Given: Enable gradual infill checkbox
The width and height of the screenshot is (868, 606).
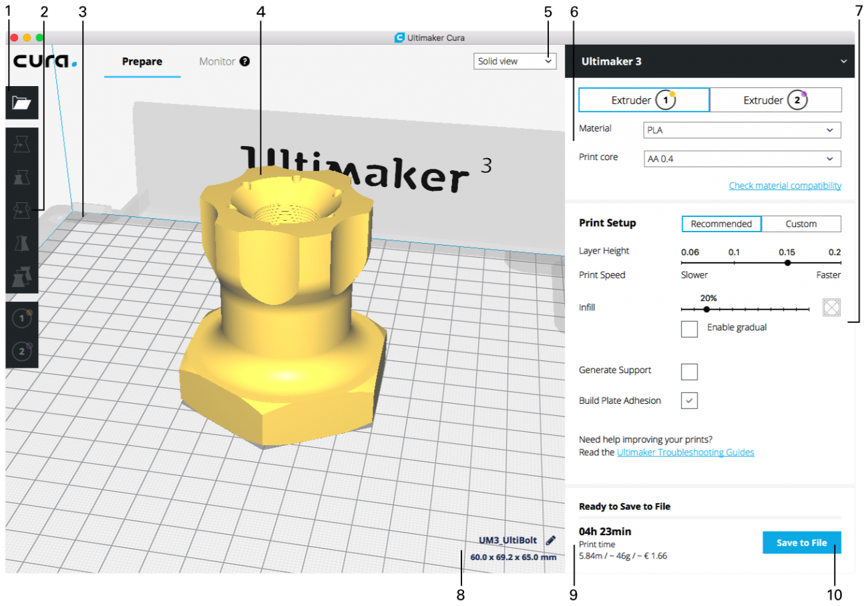Looking at the screenshot, I should pos(689,328).
